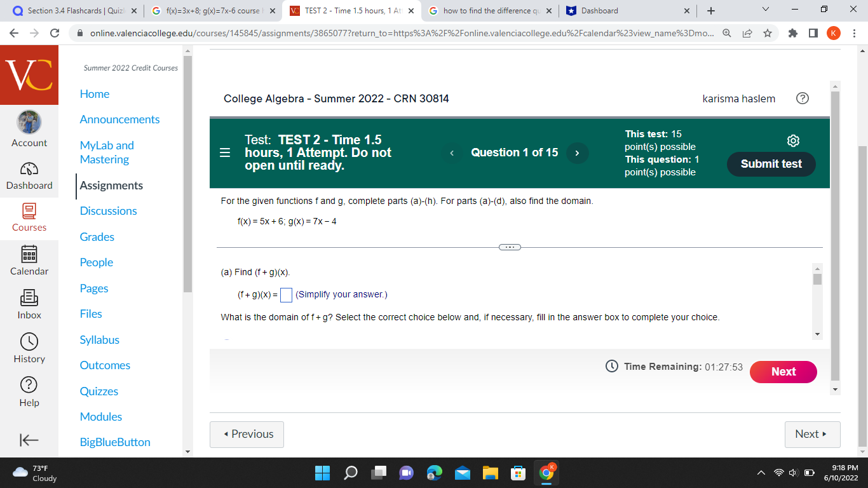This screenshot has height=488, width=868.
Task: Open Outcomes in course navigation
Action: (105, 365)
